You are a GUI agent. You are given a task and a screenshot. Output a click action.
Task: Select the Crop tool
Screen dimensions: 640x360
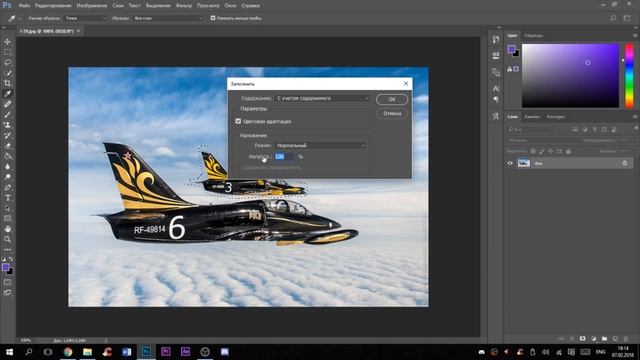point(7,83)
